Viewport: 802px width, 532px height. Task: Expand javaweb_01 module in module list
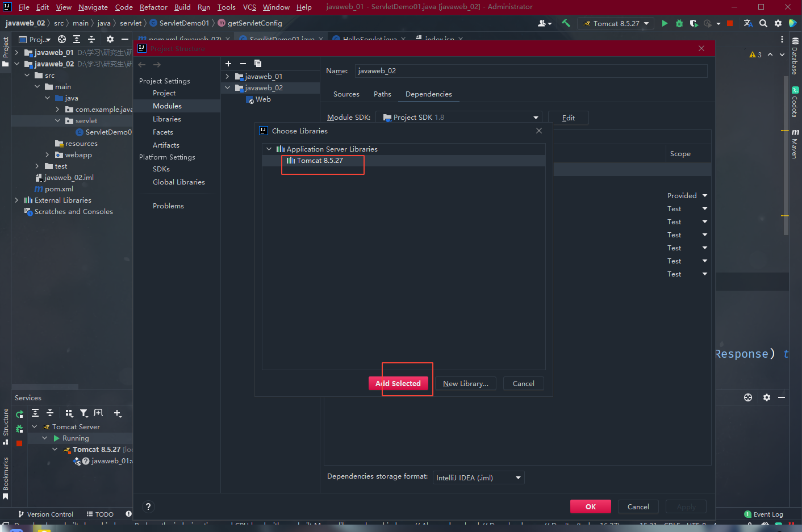point(228,77)
